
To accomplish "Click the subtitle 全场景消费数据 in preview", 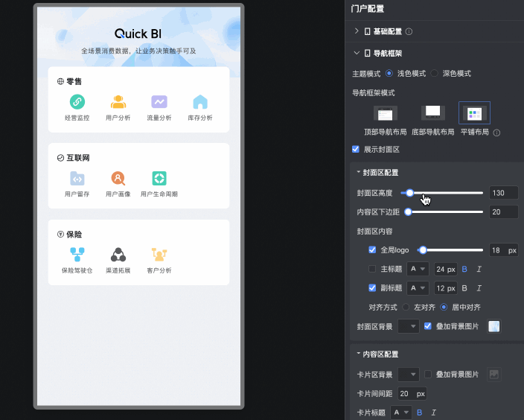I will pyautogui.click(x=138, y=51).
